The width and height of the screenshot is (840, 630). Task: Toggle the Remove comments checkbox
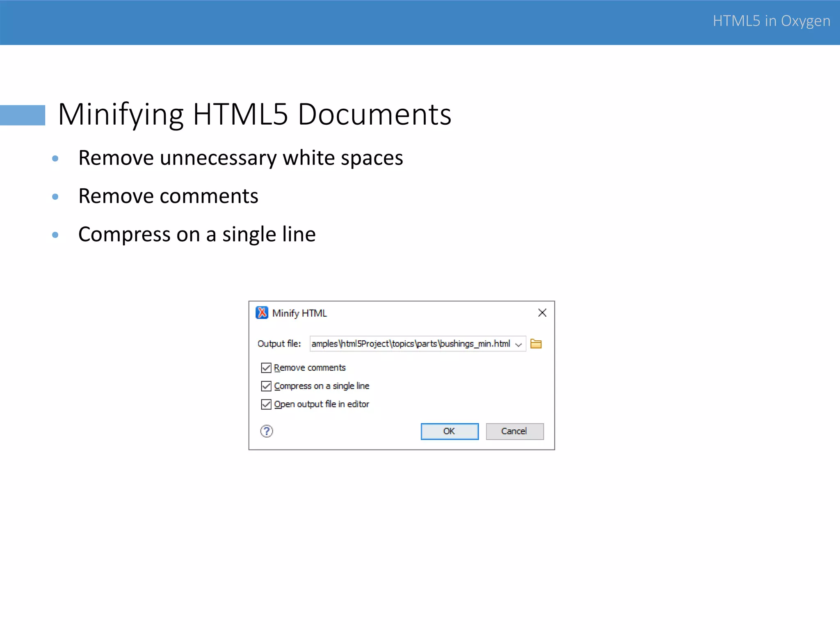(266, 367)
